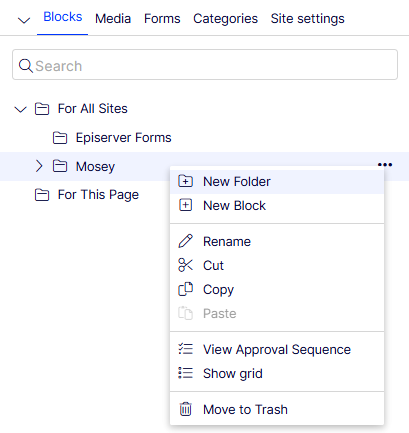The width and height of the screenshot is (409, 433).
Task: Click the Copy icon in the menu
Action: coord(185,289)
